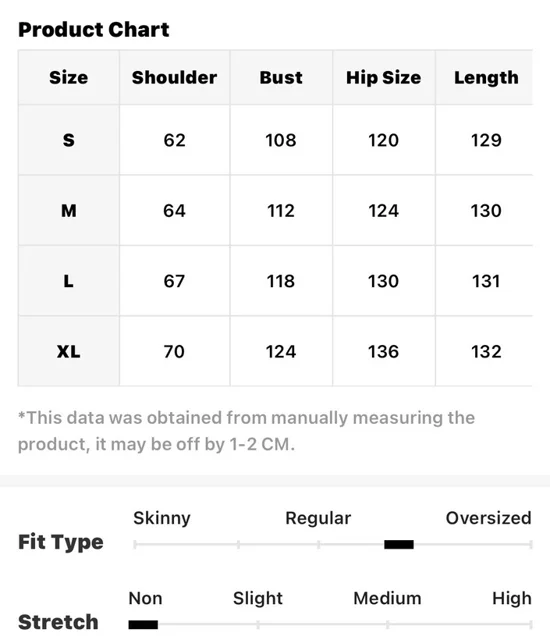Click shoulder value 62 for size S
The width and height of the screenshot is (550, 640).
(175, 140)
